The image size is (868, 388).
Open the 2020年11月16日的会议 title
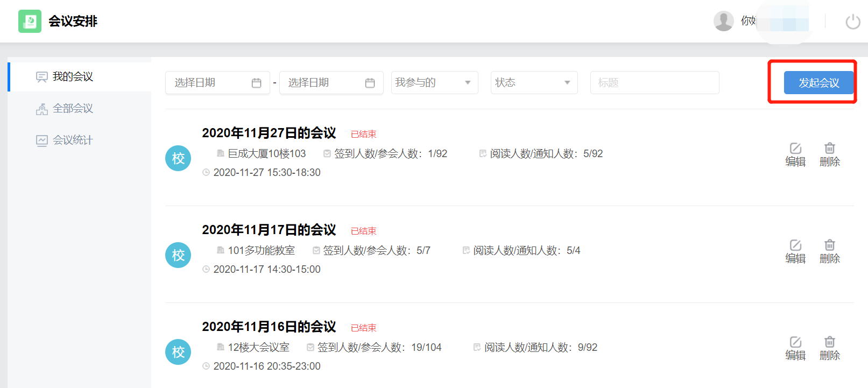pos(269,327)
